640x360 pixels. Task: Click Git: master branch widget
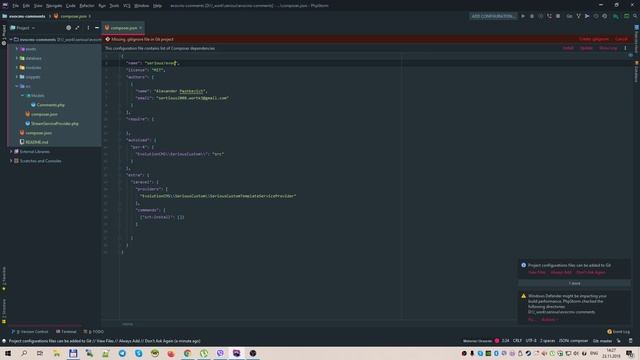(x=602, y=340)
